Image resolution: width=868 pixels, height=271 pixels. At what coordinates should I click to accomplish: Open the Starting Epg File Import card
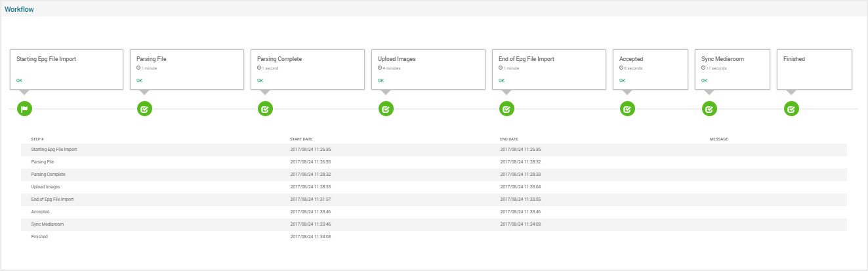(x=66, y=69)
